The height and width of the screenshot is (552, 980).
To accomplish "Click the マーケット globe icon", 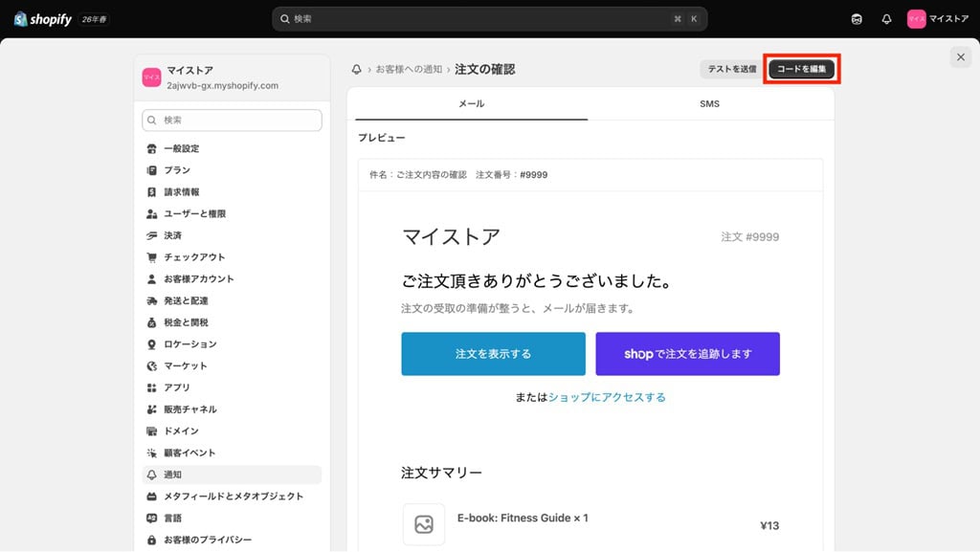I will 151,365.
